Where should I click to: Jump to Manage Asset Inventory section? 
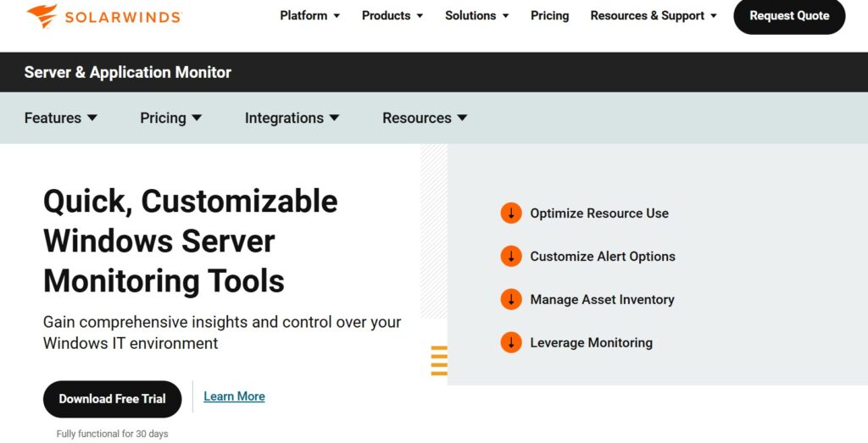click(x=603, y=299)
